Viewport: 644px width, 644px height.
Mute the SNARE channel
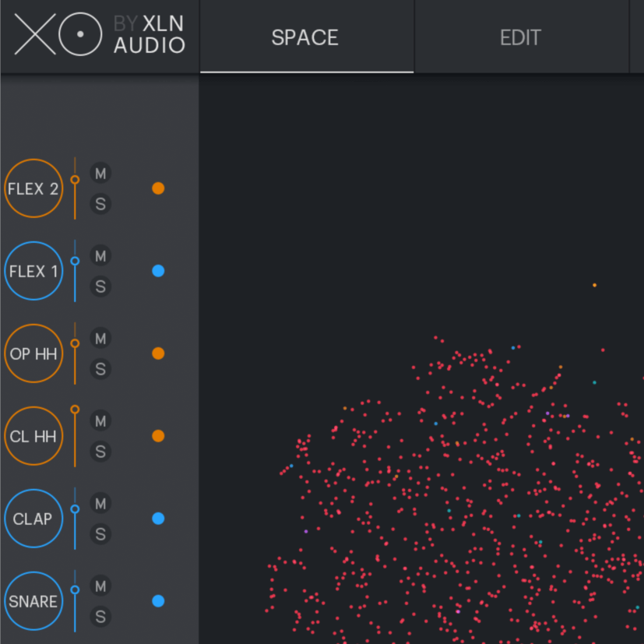pos(100,586)
